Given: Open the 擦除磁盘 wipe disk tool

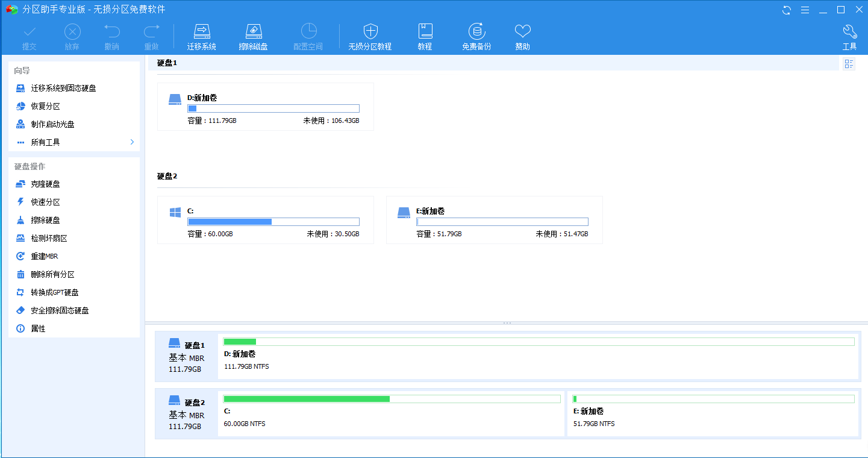Looking at the screenshot, I should click(254, 37).
